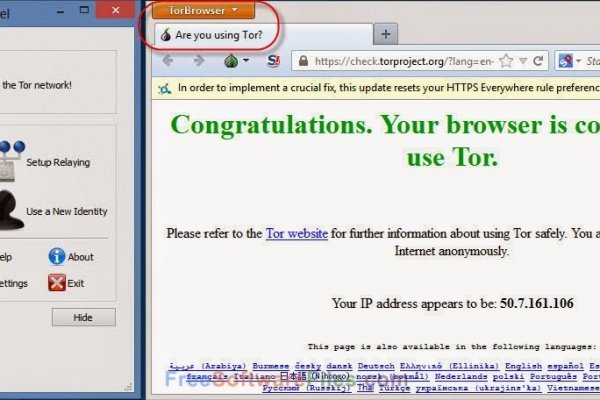Open a new tab with plus button
Screen dimensions: 600x400
[x=386, y=34]
